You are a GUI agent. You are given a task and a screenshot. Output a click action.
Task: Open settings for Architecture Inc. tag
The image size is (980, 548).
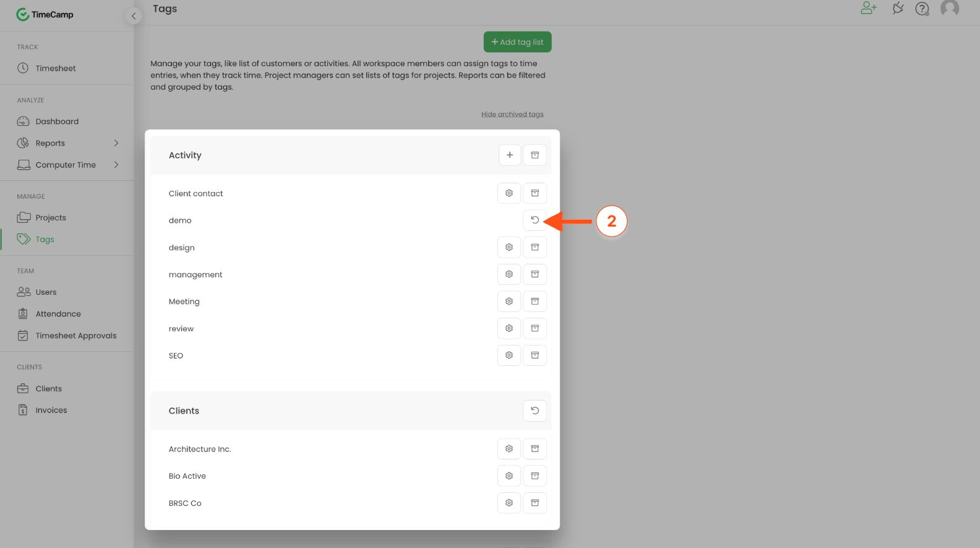[x=509, y=449]
